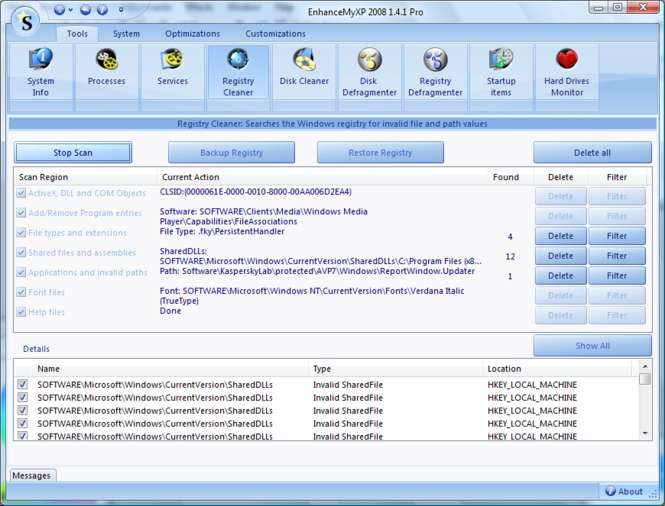This screenshot has width=665, height=506.
Task: Click the Type column header in Details
Action: [396, 369]
